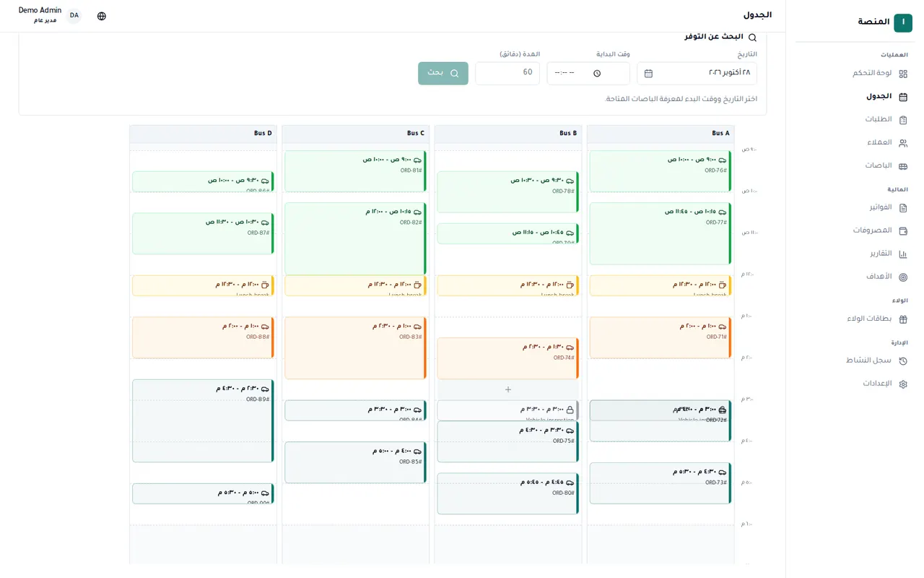Image resolution: width=924 pixels, height=578 pixels.
Task: Click the Bus C column header
Action: coord(356,134)
